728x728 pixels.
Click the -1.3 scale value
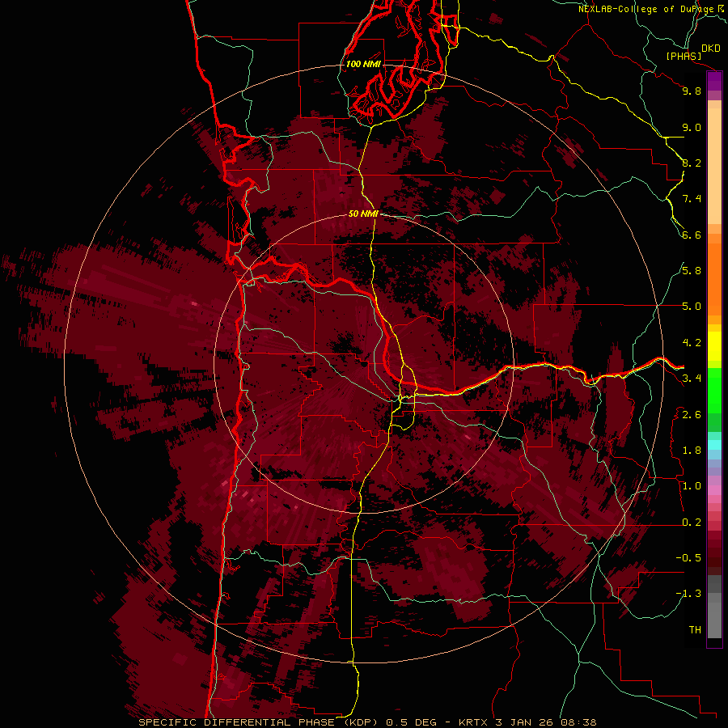688,594
